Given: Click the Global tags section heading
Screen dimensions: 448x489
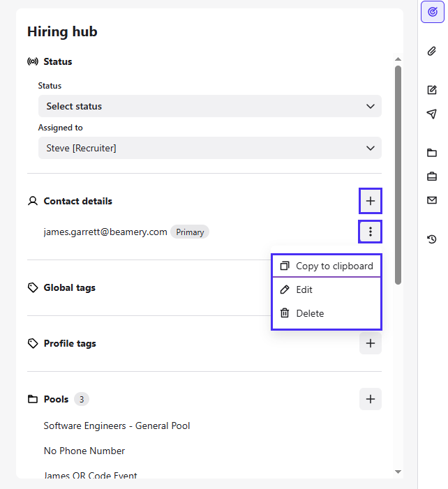Looking at the screenshot, I should pyautogui.click(x=69, y=288).
